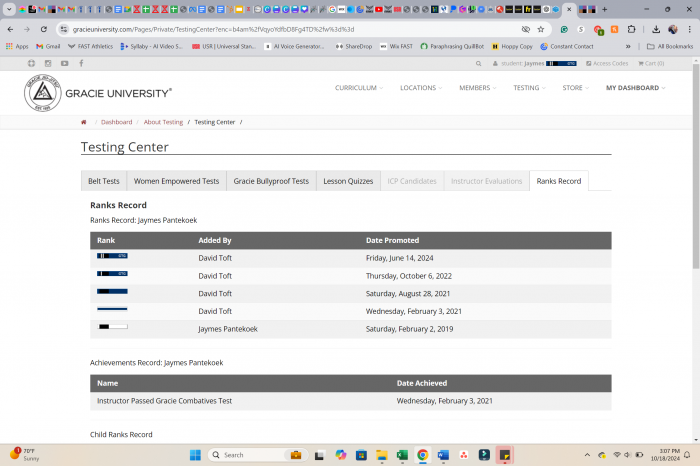Click the third-party cookies eye icon
The height and width of the screenshot is (466, 700).
[x=525, y=29]
